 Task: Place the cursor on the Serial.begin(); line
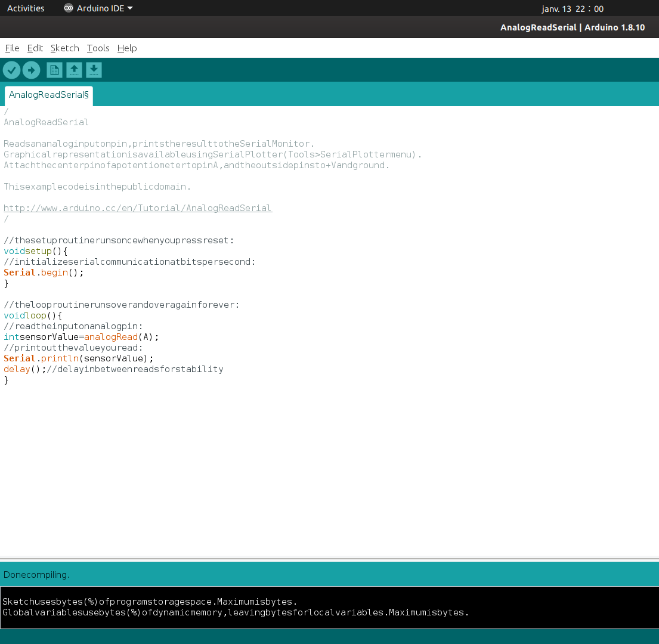[44, 273]
